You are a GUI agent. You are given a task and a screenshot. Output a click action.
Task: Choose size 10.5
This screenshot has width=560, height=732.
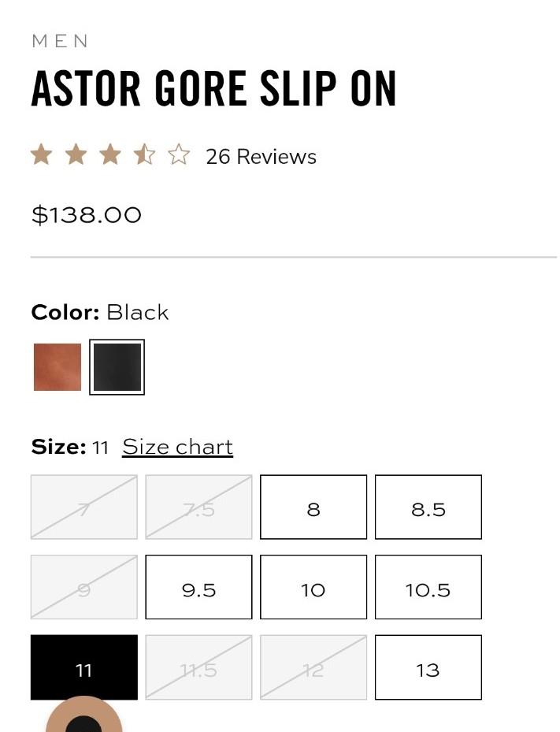tap(428, 587)
